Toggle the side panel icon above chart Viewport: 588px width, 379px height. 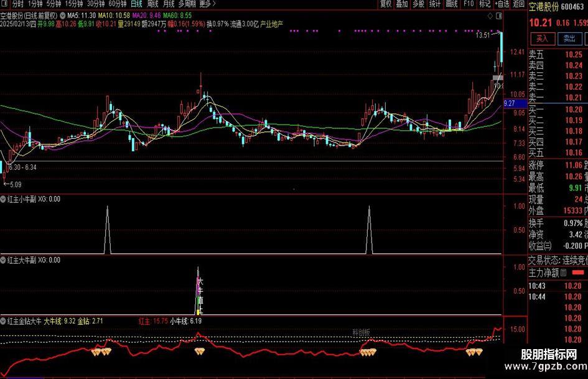click(x=499, y=16)
